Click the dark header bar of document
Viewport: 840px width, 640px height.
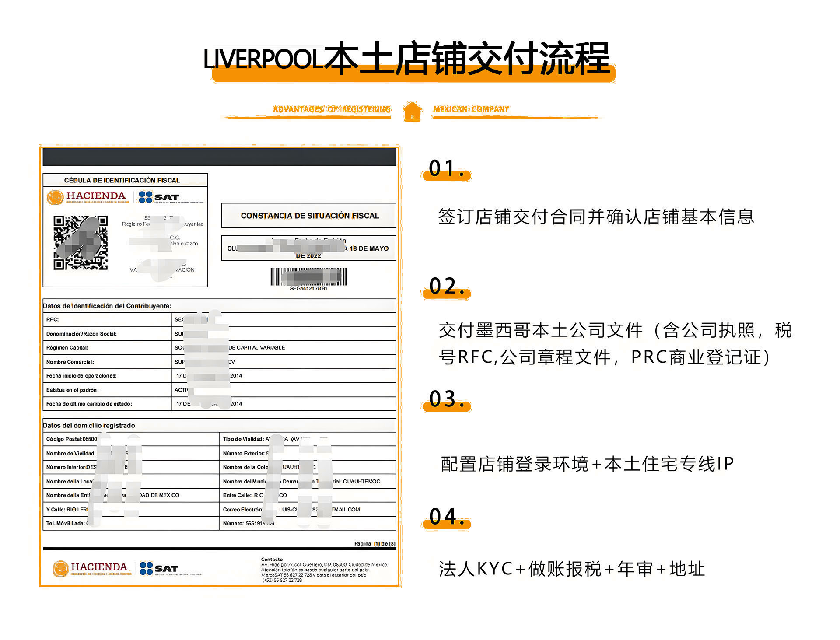coord(219,157)
